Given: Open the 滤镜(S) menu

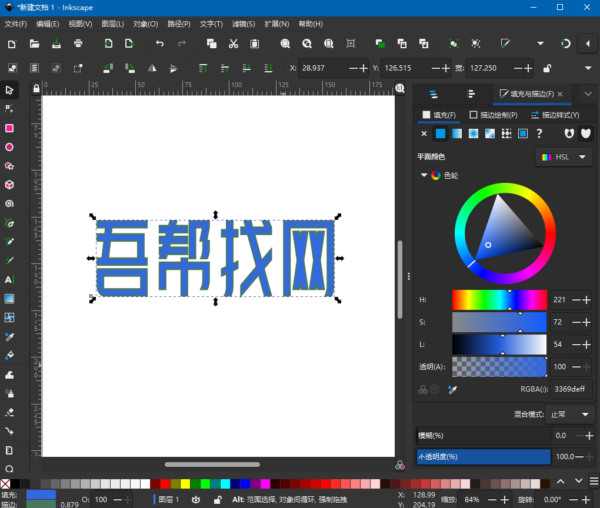Looking at the screenshot, I should (x=243, y=23).
